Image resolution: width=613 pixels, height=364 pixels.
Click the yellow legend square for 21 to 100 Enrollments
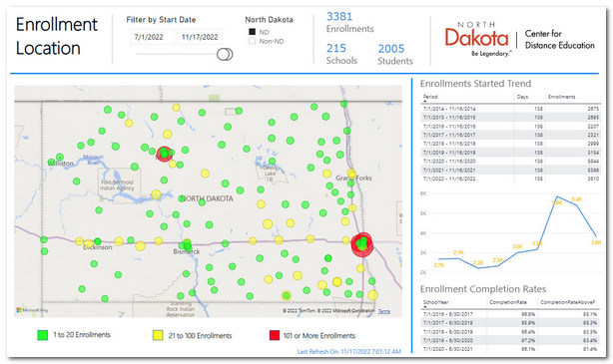[158, 335]
